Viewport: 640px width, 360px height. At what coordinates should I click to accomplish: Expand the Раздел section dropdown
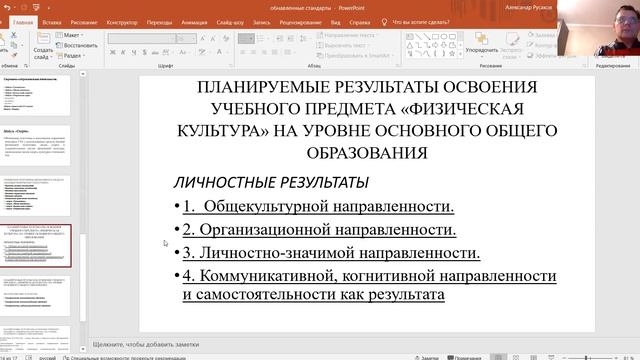tap(70, 56)
